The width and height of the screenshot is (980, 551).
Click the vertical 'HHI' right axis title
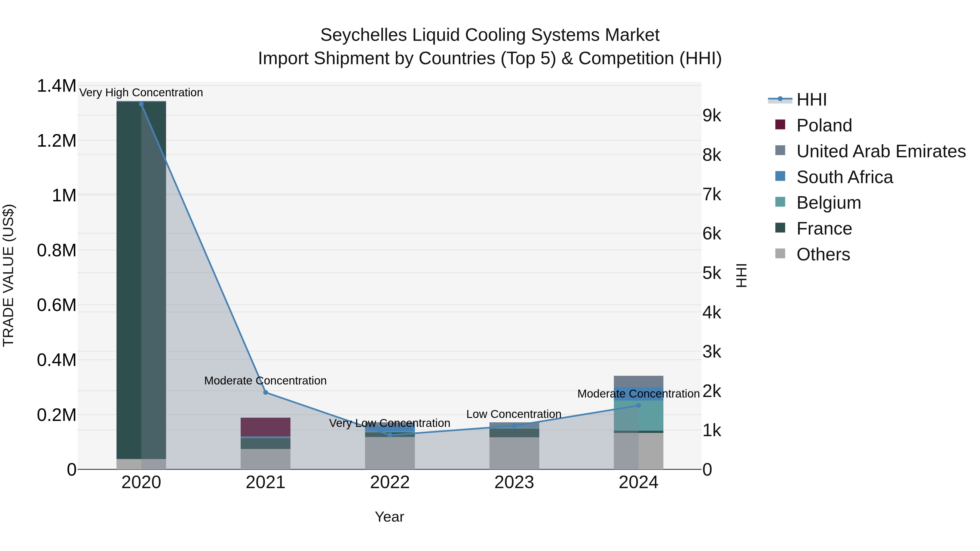click(x=742, y=275)
